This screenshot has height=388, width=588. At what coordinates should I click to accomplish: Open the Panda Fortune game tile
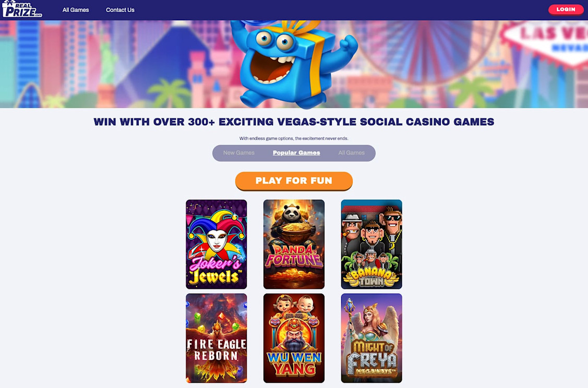click(x=294, y=244)
